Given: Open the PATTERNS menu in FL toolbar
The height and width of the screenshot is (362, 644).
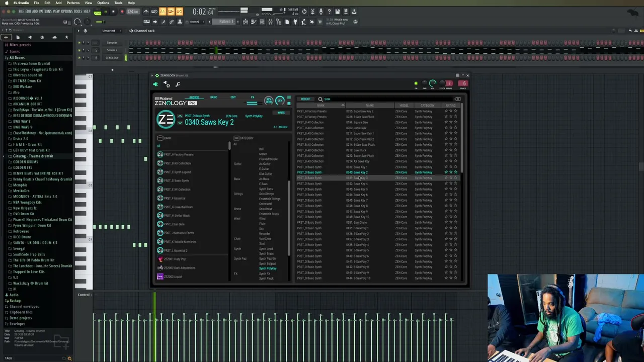Looking at the screenshot, I should 45,11.
